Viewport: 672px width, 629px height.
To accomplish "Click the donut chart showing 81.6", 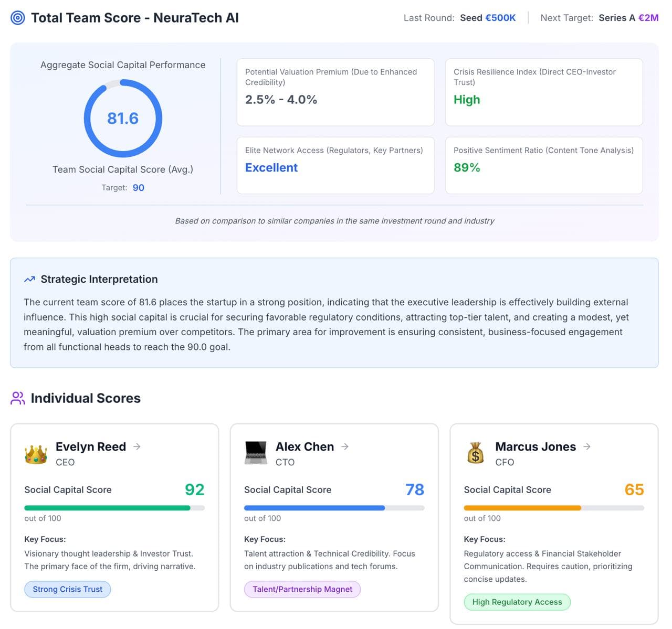I will [123, 118].
